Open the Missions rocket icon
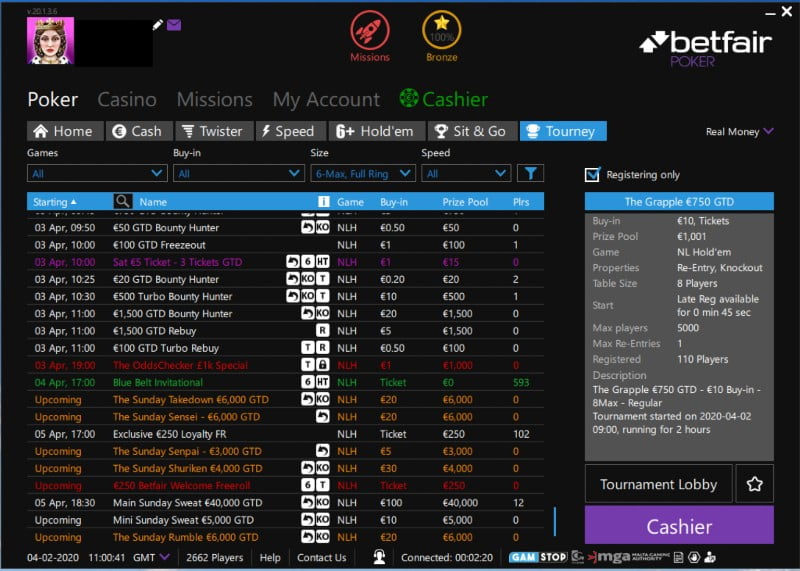The image size is (800, 571). (x=370, y=31)
